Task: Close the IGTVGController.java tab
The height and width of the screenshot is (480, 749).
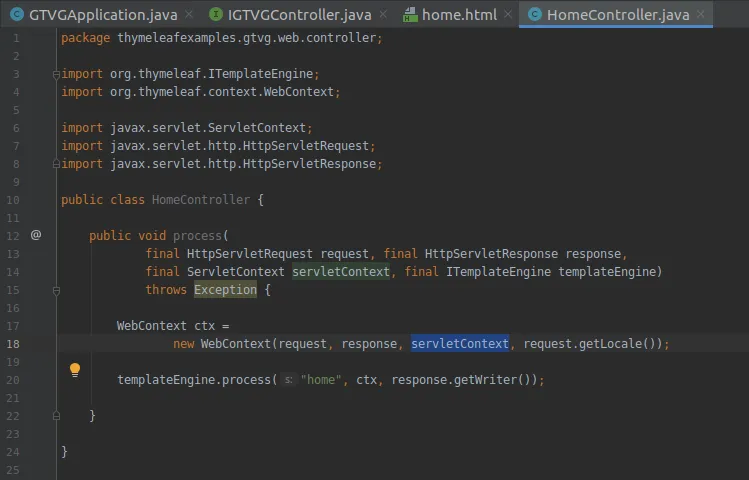Action: (383, 14)
